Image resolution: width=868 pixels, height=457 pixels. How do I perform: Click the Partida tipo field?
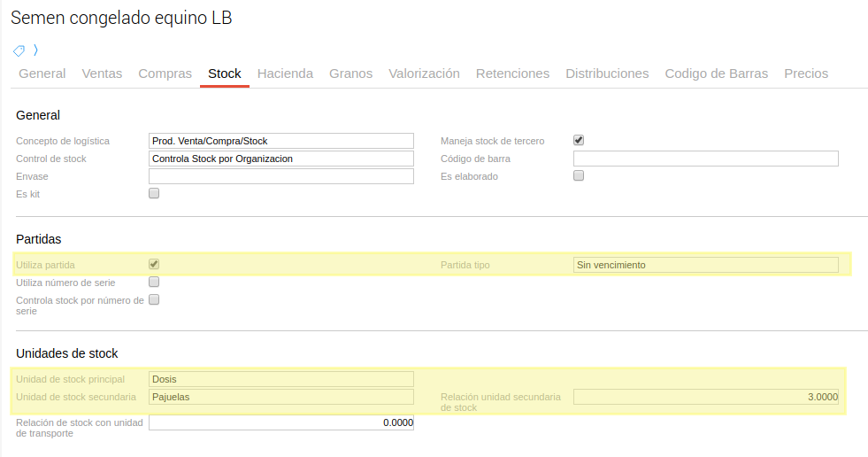[705, 265]
